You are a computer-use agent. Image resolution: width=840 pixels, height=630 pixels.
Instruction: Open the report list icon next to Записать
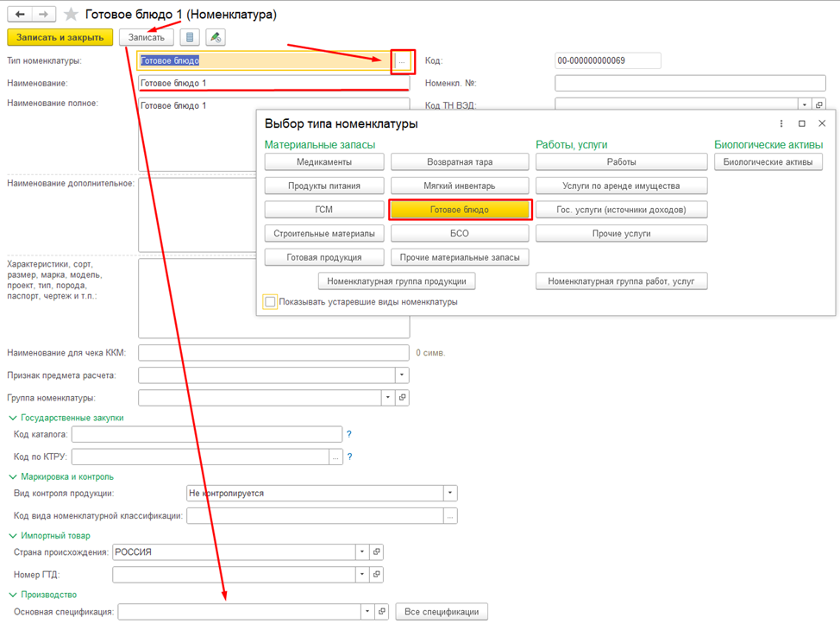click(x=190, y=37)
